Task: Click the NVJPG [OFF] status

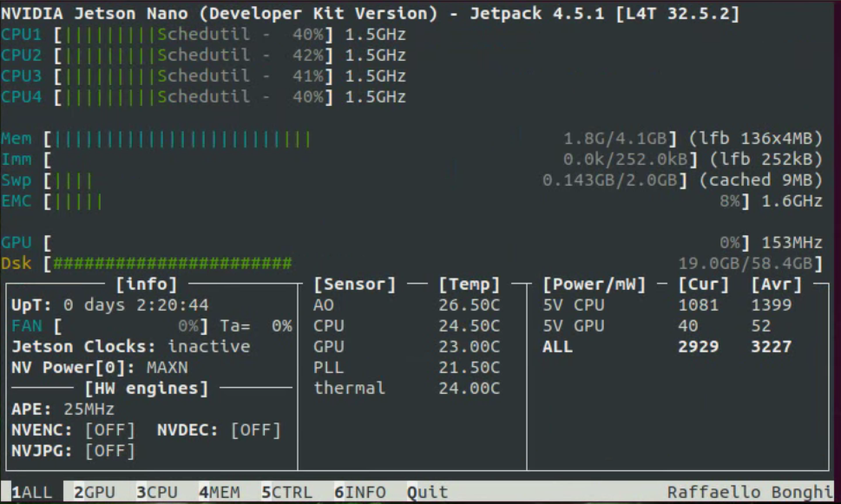Action: click(110, 451)
